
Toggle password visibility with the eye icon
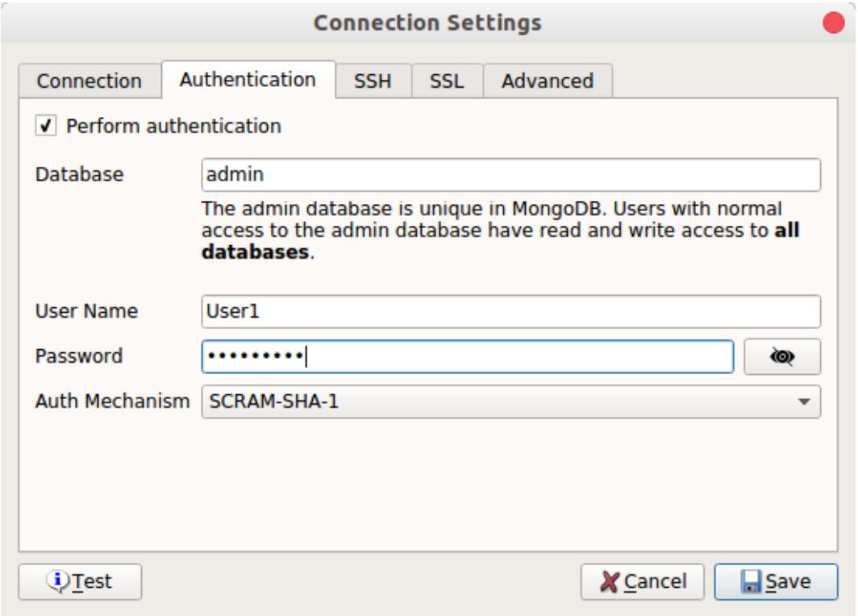(x=782, y=356)
